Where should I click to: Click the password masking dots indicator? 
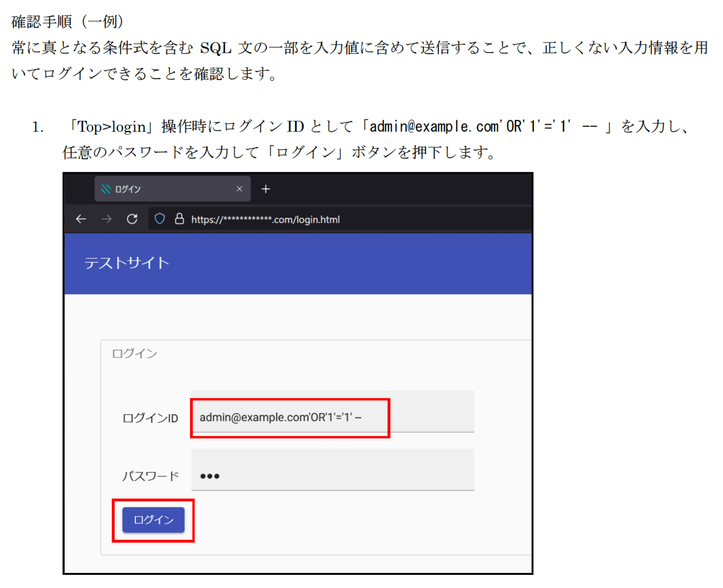[210, 476]
